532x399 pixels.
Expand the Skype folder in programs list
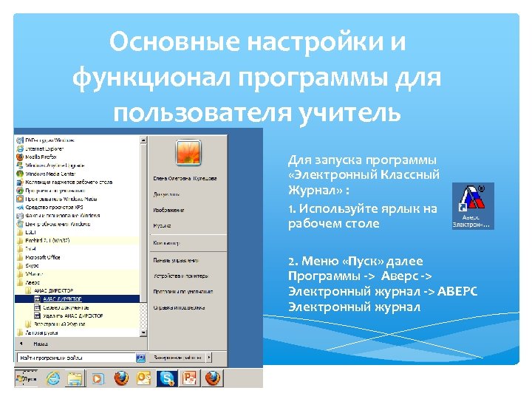click(28, 265)
